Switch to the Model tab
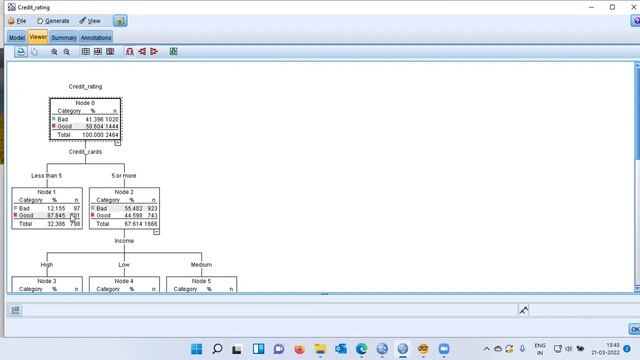 pos(17,38)
